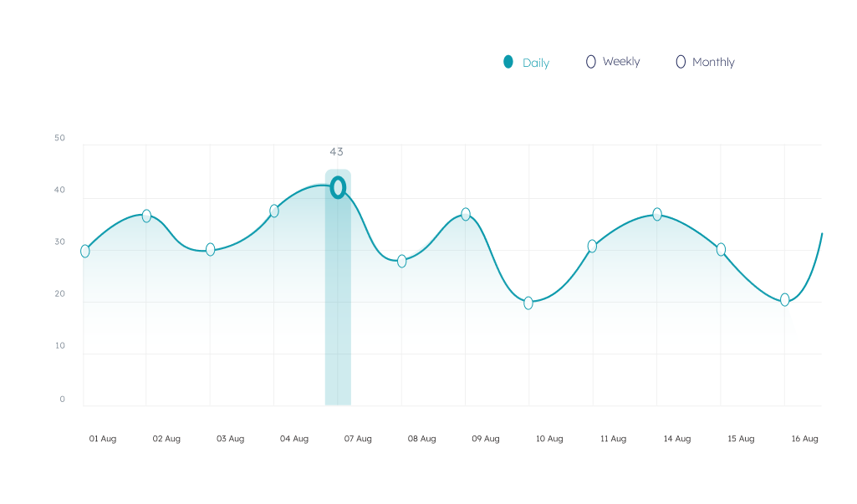Click data point immediately right of highlighted point
Viewport: 857px width, 504px height.
tap(402, 261)
